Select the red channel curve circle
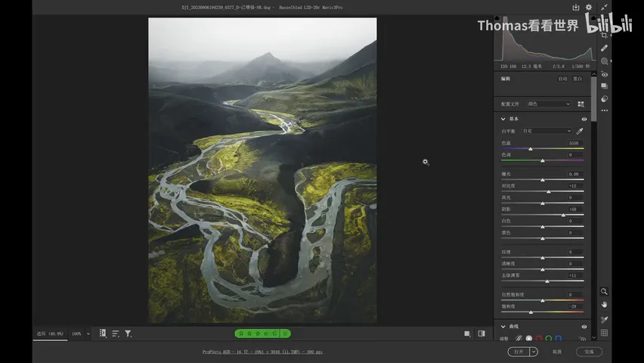 (539, 338)
